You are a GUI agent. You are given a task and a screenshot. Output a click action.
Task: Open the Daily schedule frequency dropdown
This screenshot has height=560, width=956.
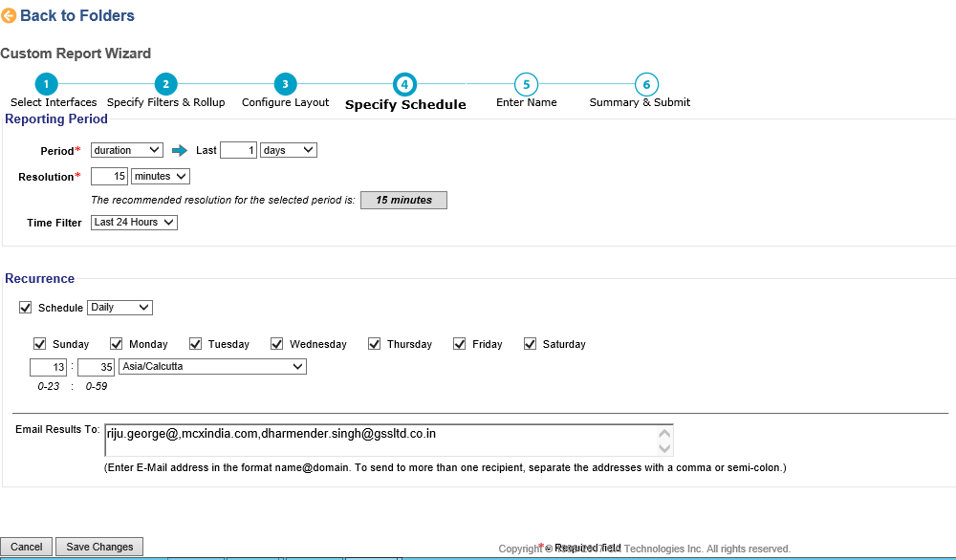coord(119,307)
